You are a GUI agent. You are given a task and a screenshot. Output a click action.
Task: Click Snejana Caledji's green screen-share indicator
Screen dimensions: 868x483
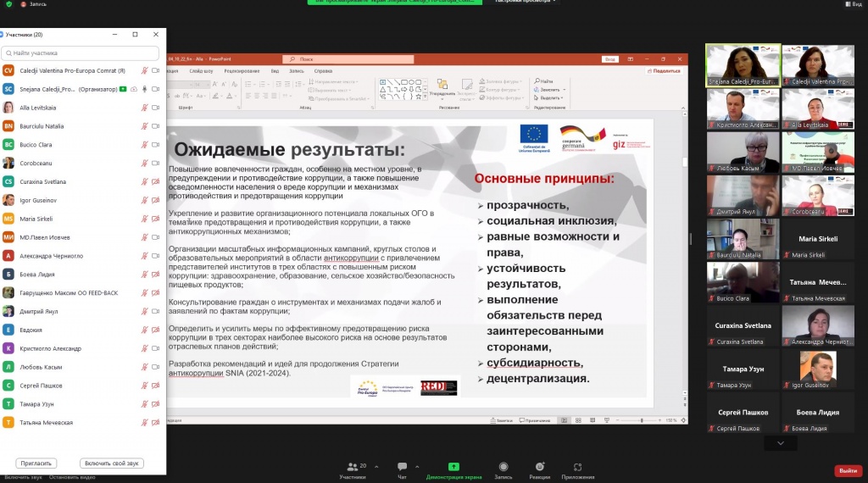pyautogui.click(x=123, y=89)
